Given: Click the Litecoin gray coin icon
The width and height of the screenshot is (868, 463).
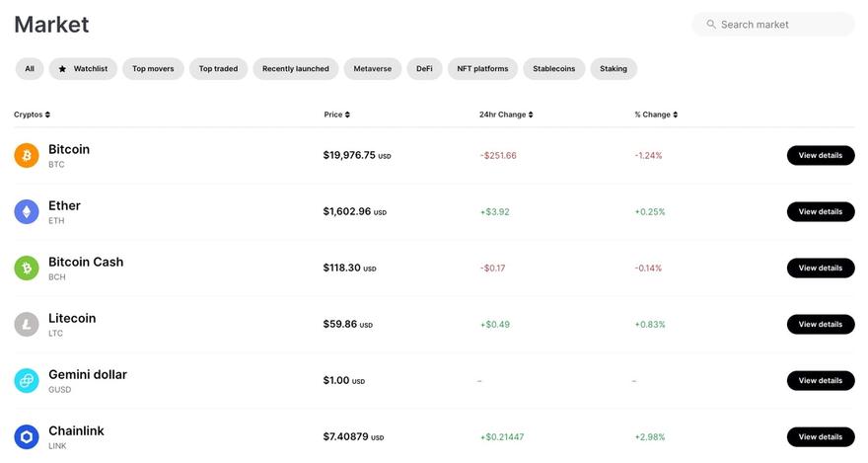Looking at the screenshot, I should pos(27,325).
